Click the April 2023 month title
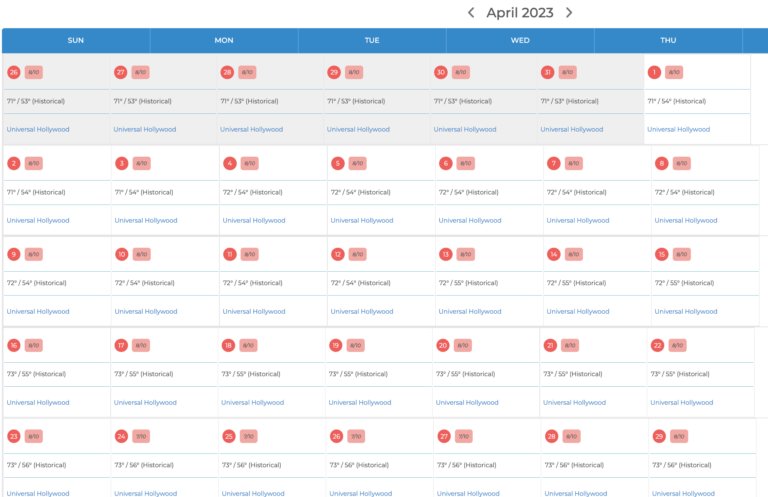The image size is (768, 497). point(520,13)
